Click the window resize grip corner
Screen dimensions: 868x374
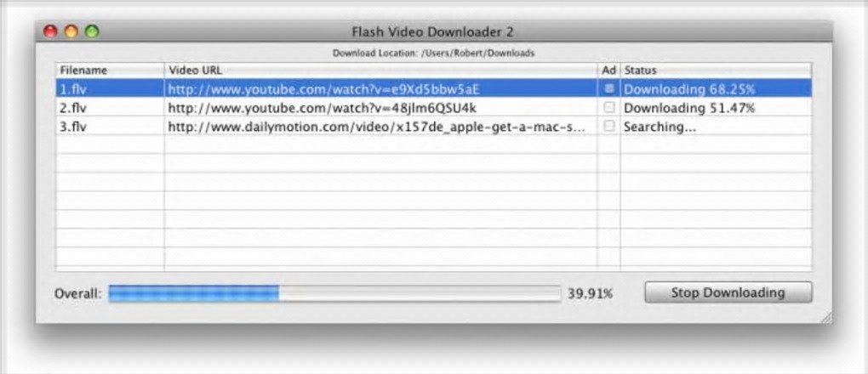point(825,317)
